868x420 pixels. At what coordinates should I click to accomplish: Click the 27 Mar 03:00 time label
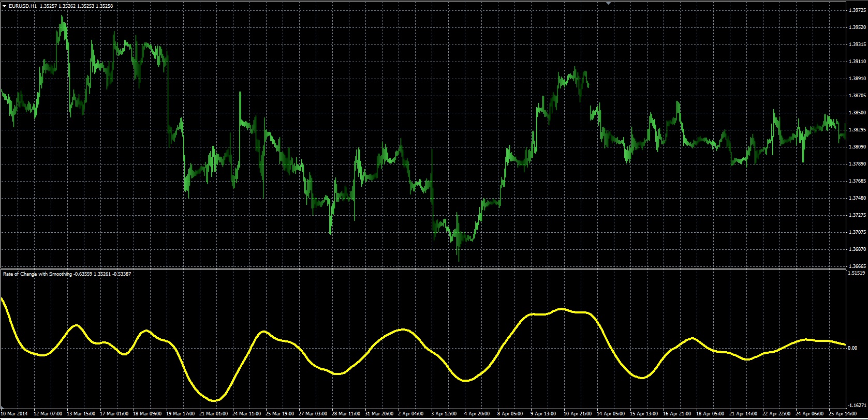point(313,414)
